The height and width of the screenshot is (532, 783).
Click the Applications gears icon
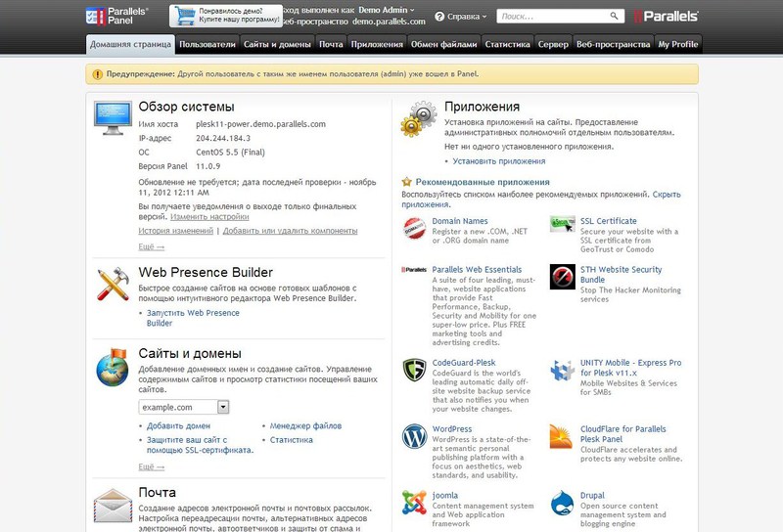(x=419, y=118)
